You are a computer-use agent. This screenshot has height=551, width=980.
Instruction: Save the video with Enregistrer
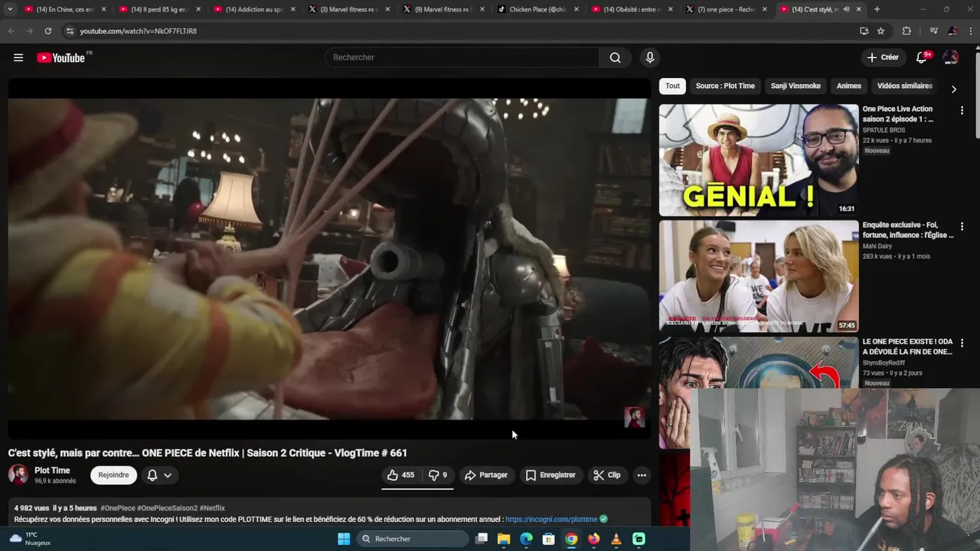pyautogui.click(x=550, y=475)
